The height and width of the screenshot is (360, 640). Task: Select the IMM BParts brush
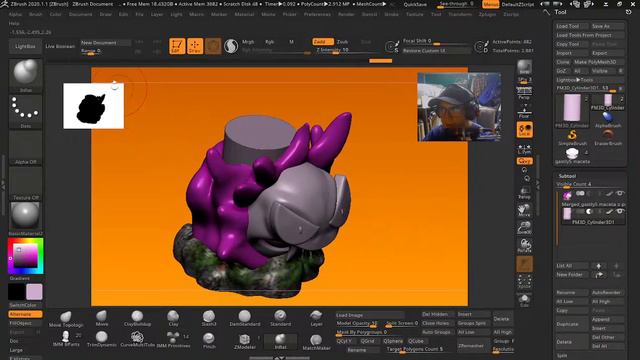[66, 340]
